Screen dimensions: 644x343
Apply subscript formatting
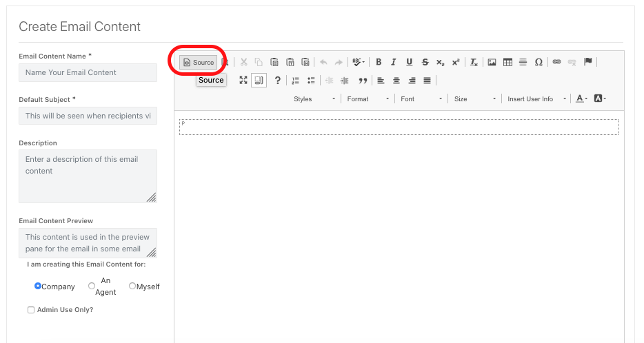(x=441, y=62)
